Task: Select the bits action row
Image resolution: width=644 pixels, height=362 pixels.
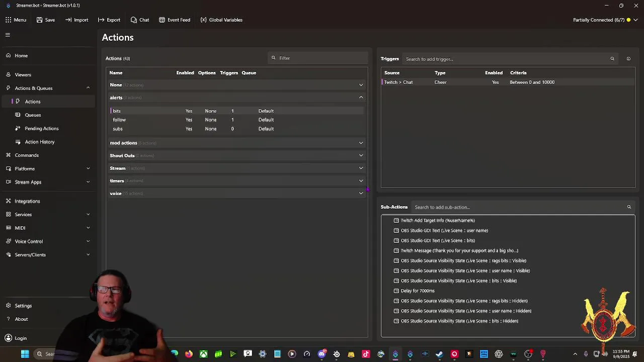Action: [236, 111]
